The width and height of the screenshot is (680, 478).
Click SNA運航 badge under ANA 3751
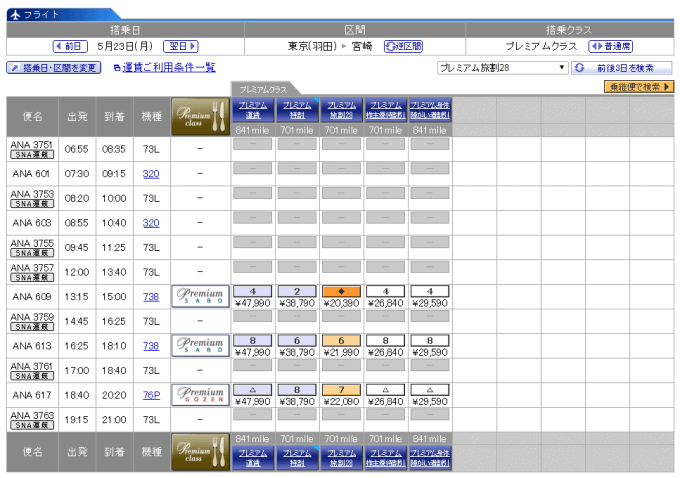(x=32, y=155)
